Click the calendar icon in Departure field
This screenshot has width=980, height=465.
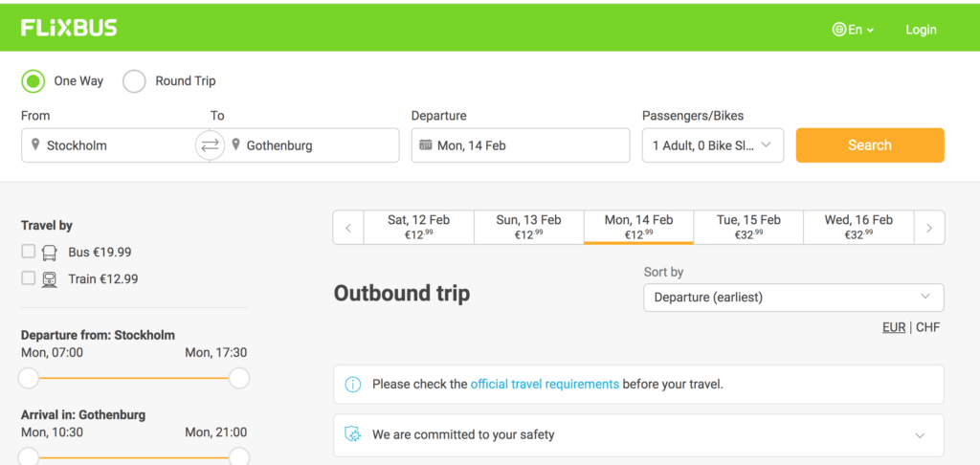tap(426, 145)
